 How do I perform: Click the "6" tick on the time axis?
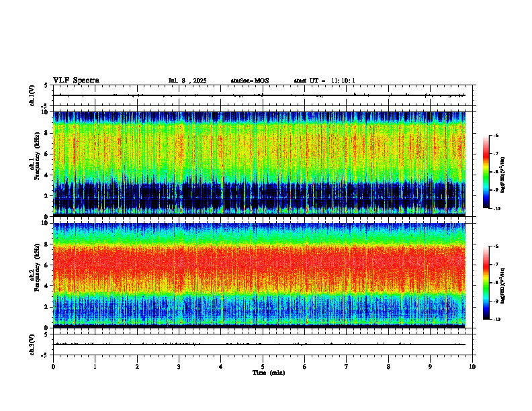pos(305,367)
